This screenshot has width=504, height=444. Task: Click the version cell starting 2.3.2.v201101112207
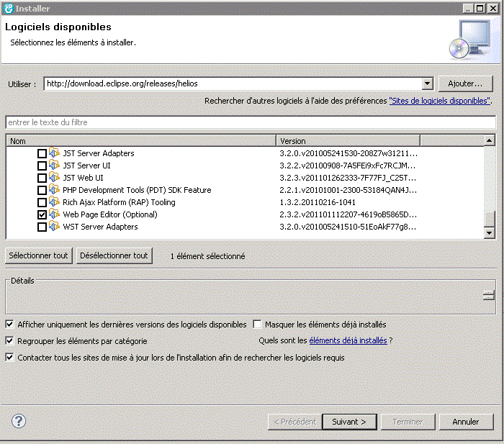(x=348, y=214)
